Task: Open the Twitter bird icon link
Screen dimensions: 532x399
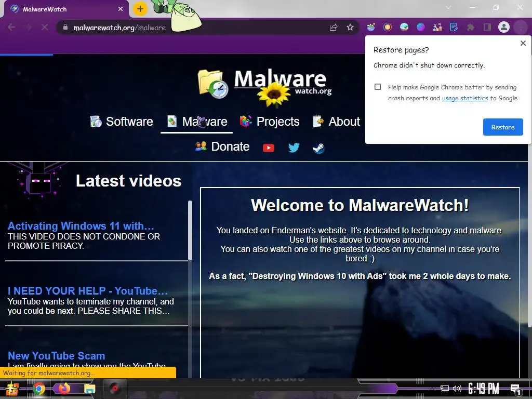Action: [x=294, y=147]
